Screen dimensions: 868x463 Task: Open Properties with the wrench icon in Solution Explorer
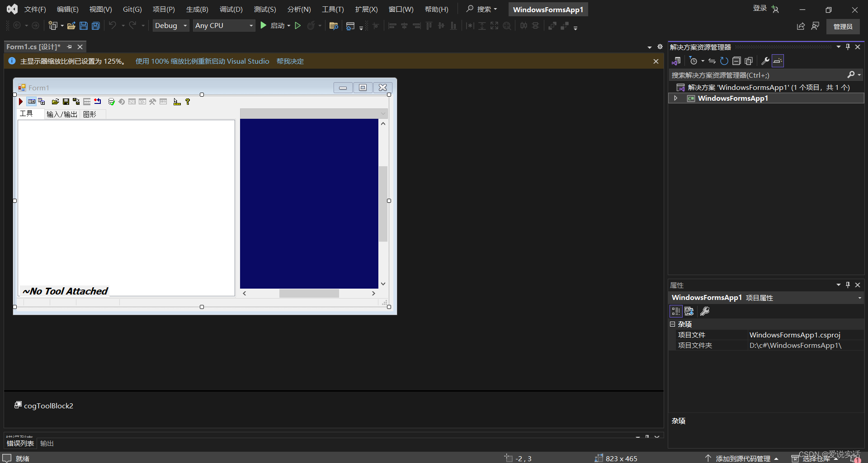pyautogui.click(x=765, y=61)
